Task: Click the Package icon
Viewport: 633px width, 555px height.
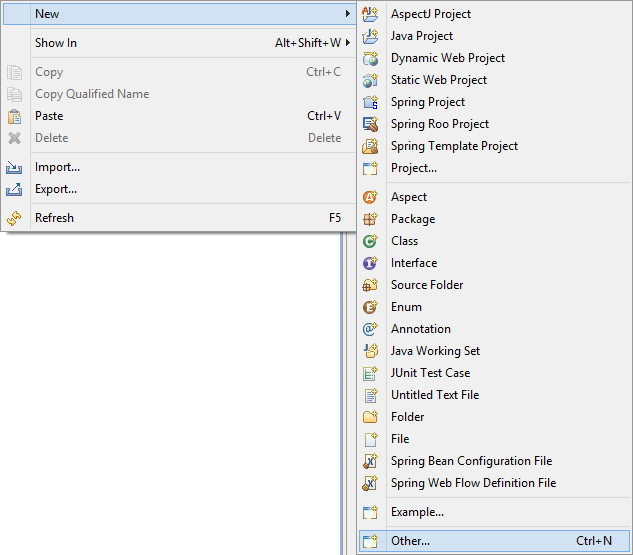Action: pos(370,219)
